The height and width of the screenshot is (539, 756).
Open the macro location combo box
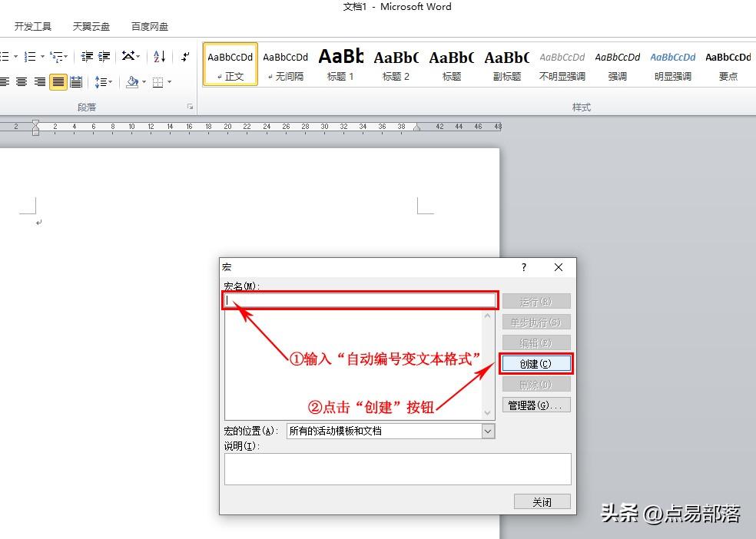click(x=390, y=431)
